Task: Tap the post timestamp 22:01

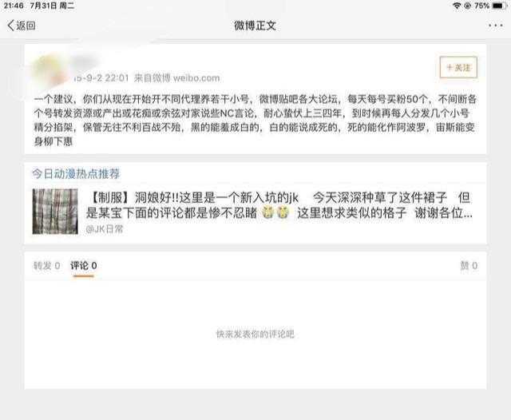Action: click(117, 78)
